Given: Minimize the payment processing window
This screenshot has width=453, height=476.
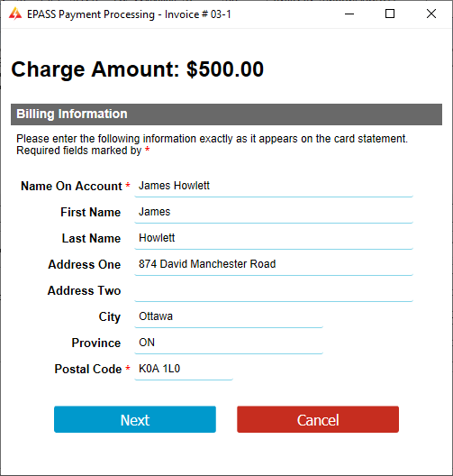Looking at the screenshot, I should pyautogui.click(x=349, y=14).
